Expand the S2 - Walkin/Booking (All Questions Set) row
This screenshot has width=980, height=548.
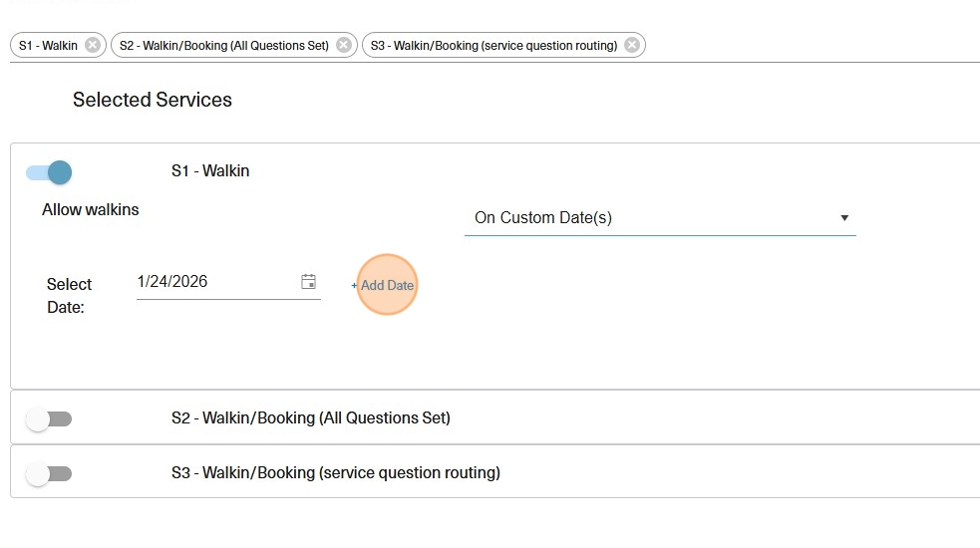pos(310,418)
